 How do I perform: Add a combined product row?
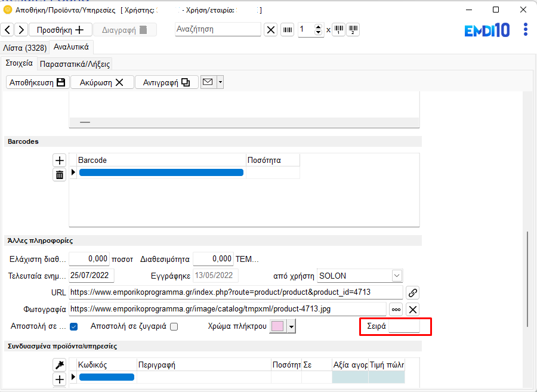59,379
